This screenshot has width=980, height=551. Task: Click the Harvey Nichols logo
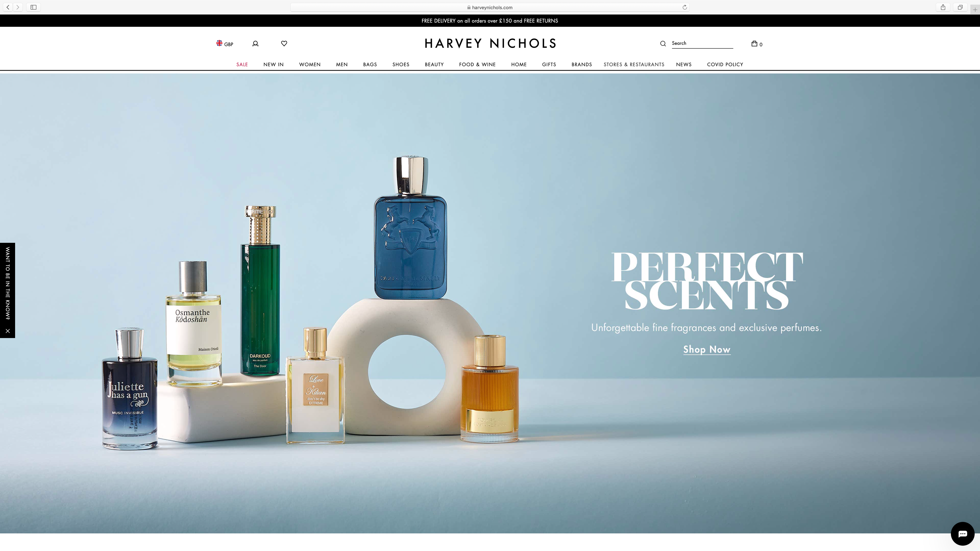490,43
